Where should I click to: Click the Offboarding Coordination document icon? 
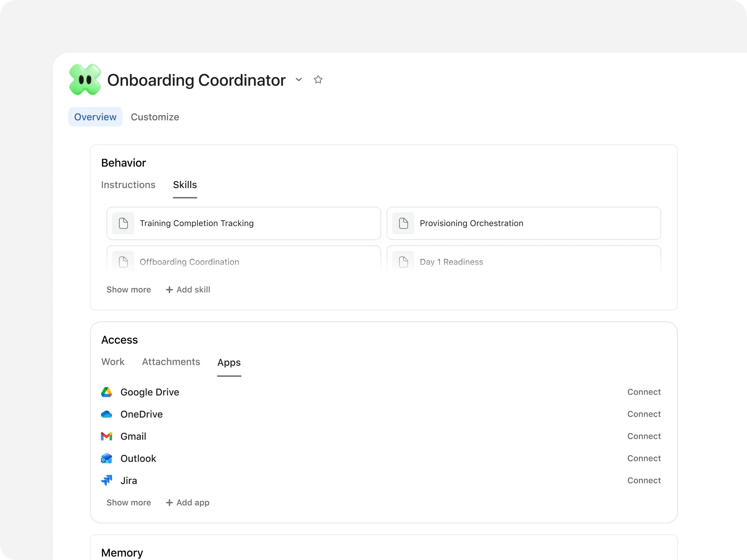coord(123,262)
